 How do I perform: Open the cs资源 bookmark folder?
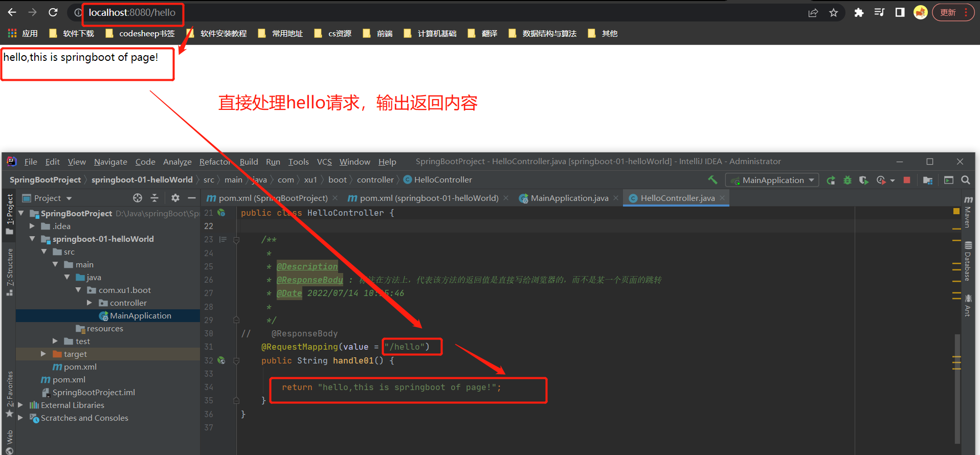pyautogui.click(x=333, y=33)
